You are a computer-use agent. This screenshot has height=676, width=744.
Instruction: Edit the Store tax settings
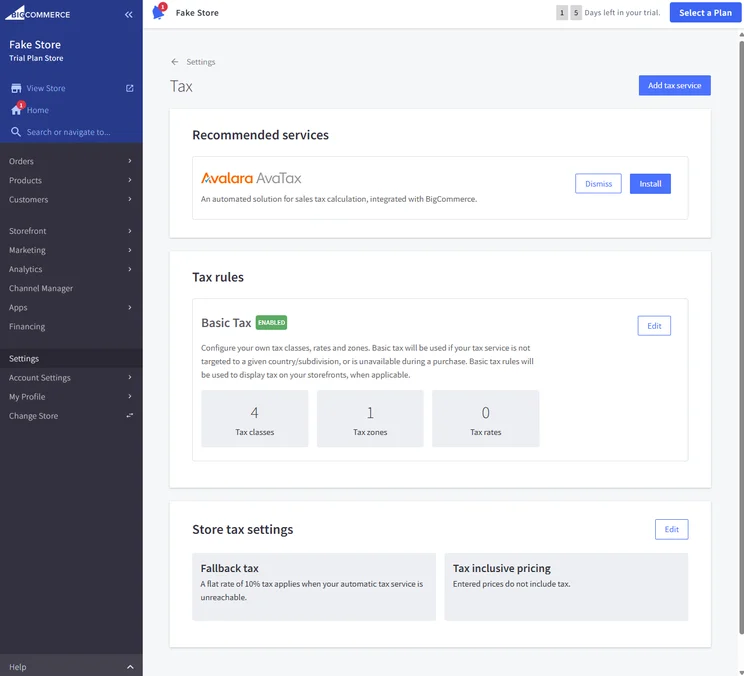pyautogui.click(x=671, y=529)
